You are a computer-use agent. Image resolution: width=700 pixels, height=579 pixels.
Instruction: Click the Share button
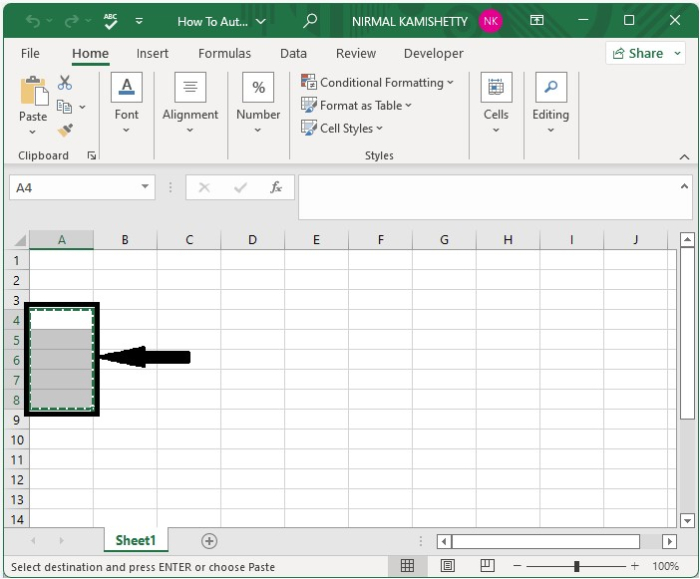638,54
